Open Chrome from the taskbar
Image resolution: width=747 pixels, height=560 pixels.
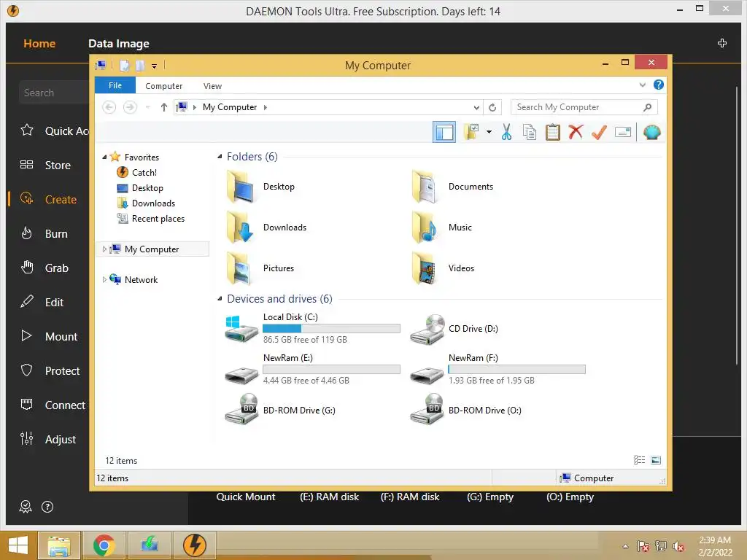pyautogui.click(x=104, y=545)
